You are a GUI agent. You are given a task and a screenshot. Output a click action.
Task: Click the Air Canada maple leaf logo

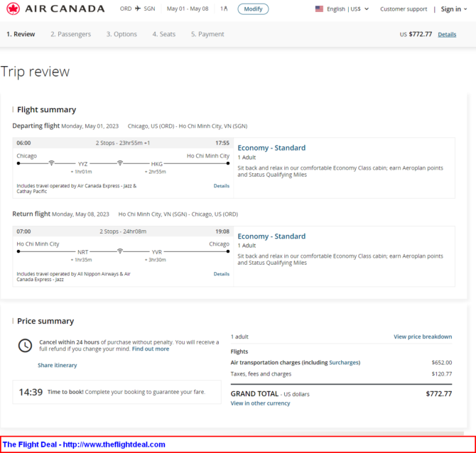pyautogui.click(x=13, y=9)
